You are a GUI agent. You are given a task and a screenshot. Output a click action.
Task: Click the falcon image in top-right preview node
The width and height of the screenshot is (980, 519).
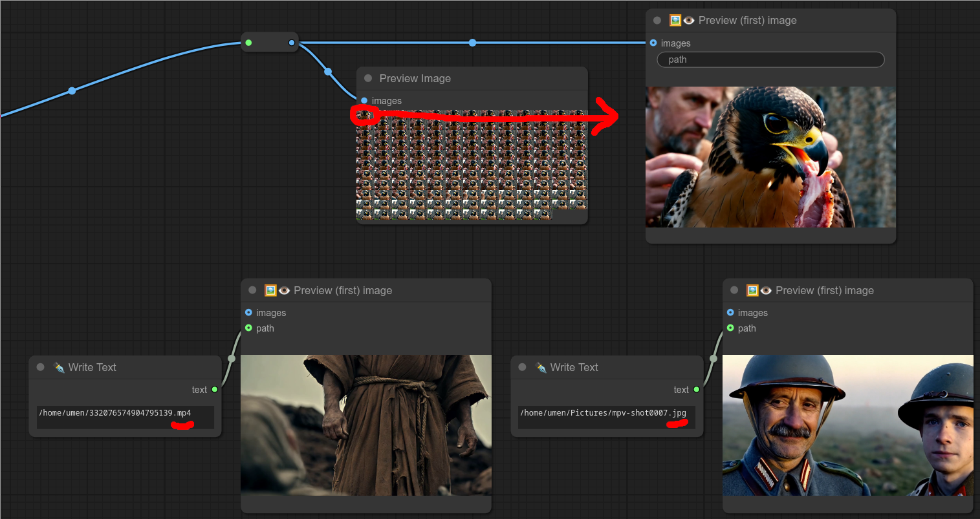tap(770, 157)
